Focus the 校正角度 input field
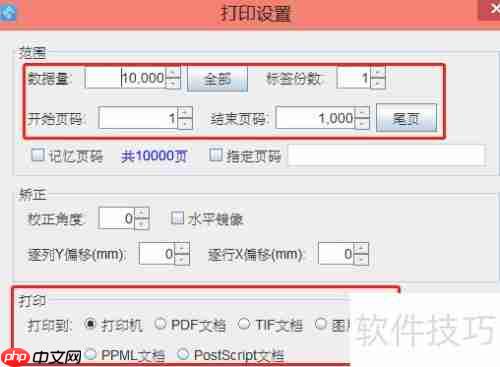500x367 pixels. [x=117, y=218]
